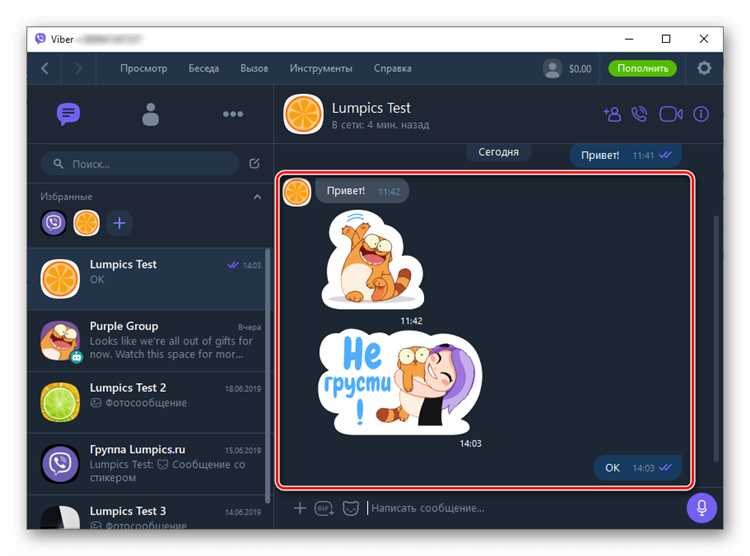Add participant to Lumpics Test chat
750x556 pixels.
[612, 114]
